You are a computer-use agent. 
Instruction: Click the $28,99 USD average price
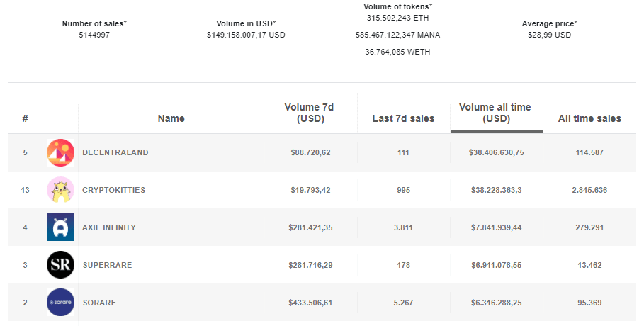coord(550,35)
